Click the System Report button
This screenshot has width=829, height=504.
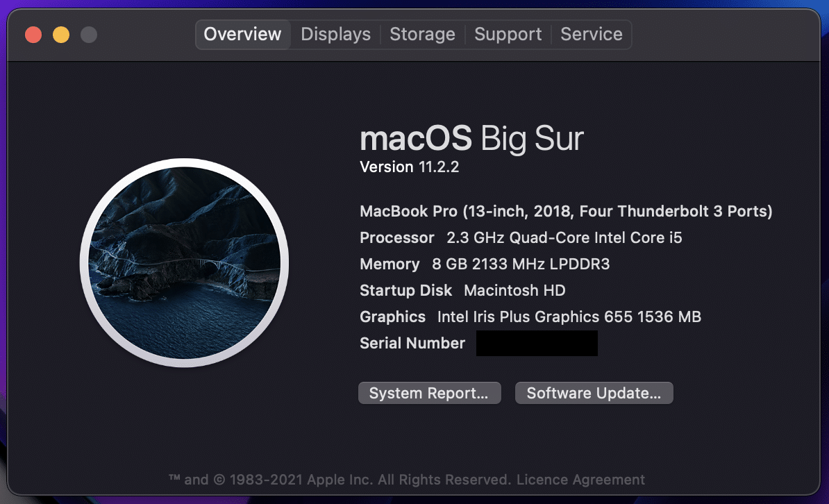[429, 393]
